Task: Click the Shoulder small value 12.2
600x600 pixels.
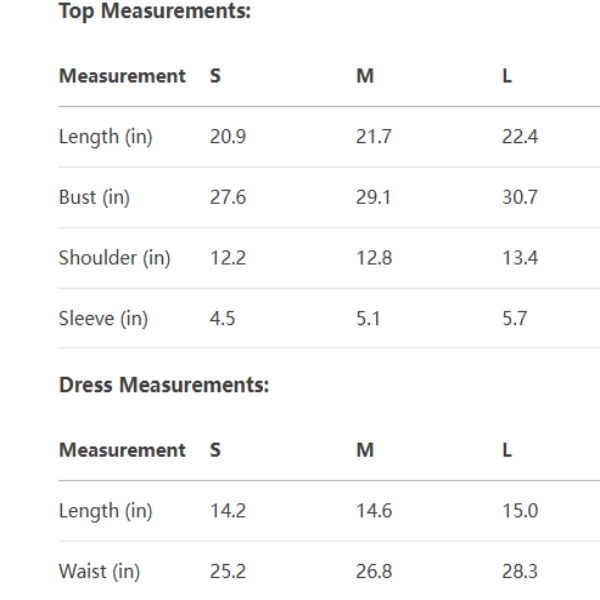Action: tap(227, 259)
